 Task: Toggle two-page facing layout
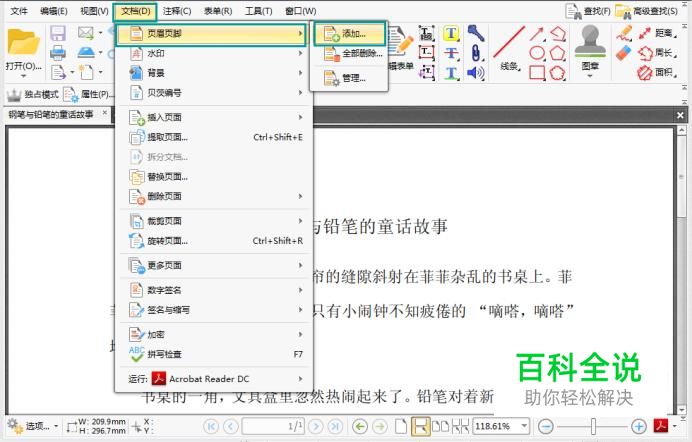pyautogui.click(x=440, y=426)
